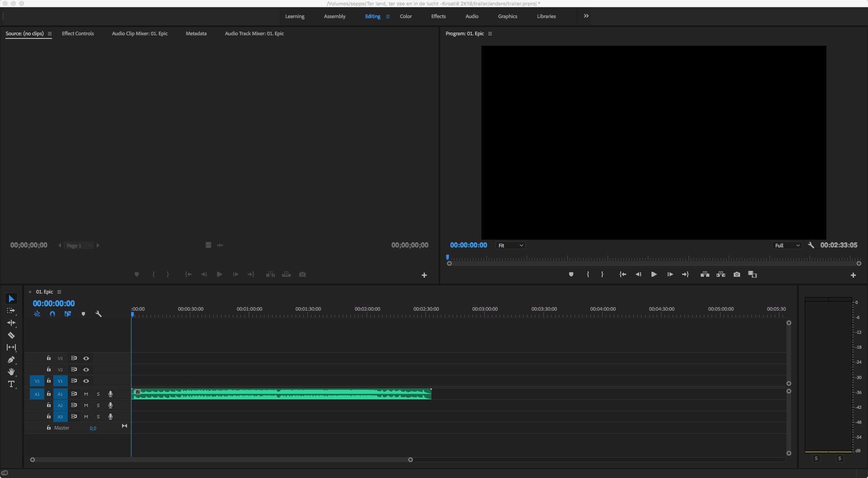868x478 pixels.
Task: Select the Track Select Forward tool
Action: 11,311
